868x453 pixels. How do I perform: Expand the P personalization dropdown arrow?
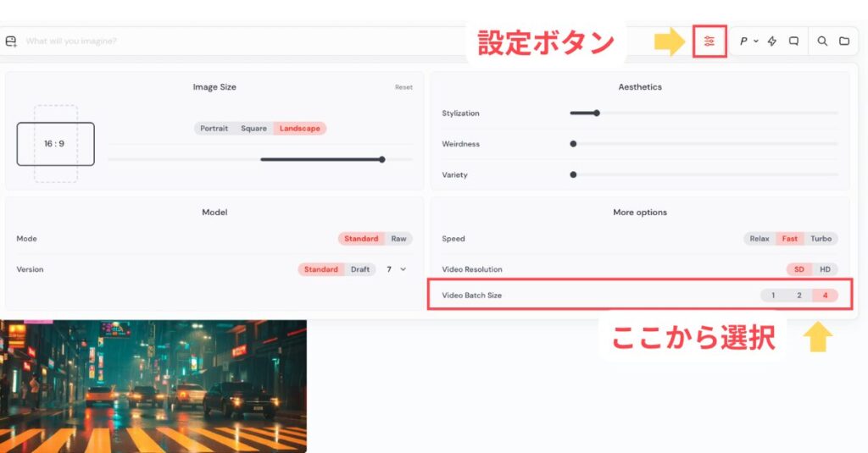tap(755, 41)
